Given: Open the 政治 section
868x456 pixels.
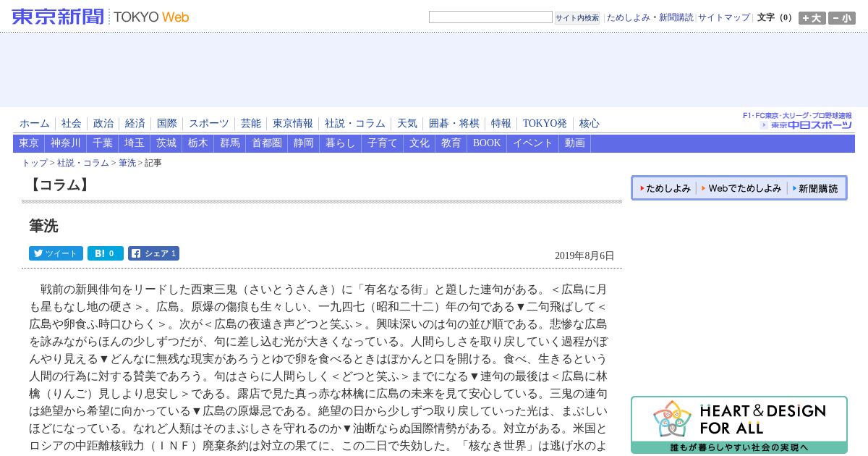Looking at the screenshot, I should coord(103,124).
